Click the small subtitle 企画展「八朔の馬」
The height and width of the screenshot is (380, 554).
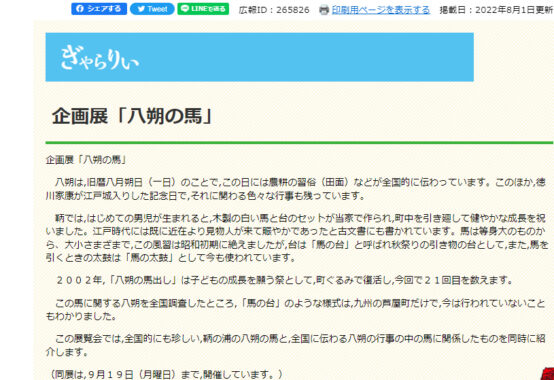tap(86, 160)
